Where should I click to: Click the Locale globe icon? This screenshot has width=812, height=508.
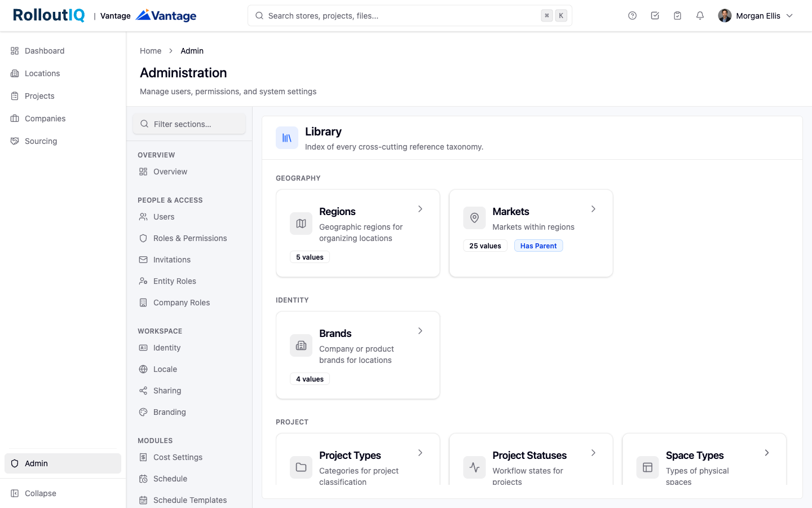143,369
